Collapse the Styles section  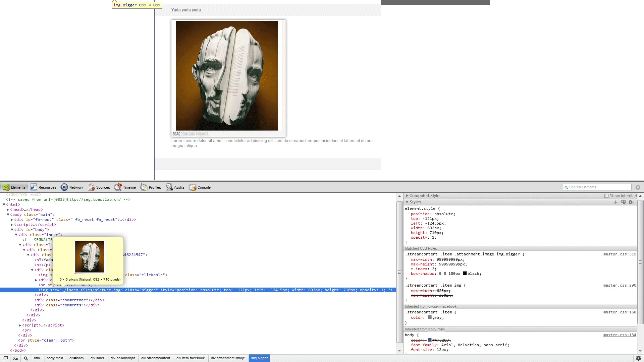[407, 202]
